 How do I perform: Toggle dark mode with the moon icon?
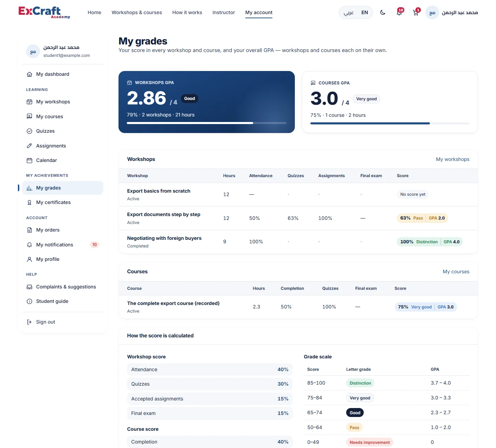(x=383, y=13)
